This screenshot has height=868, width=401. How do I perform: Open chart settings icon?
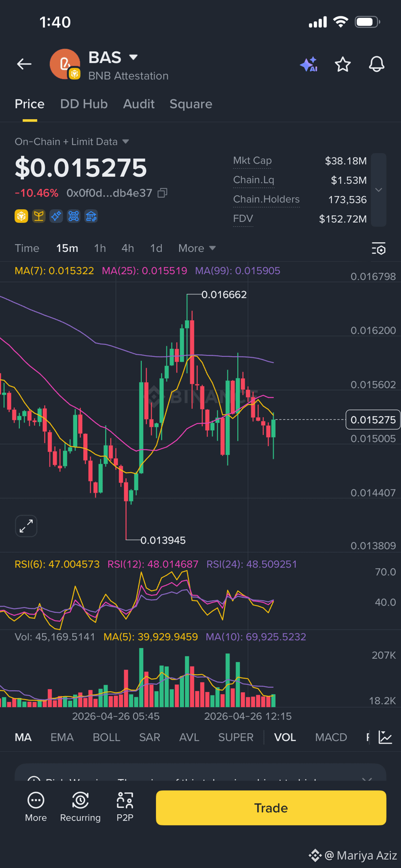coord(379,249)
